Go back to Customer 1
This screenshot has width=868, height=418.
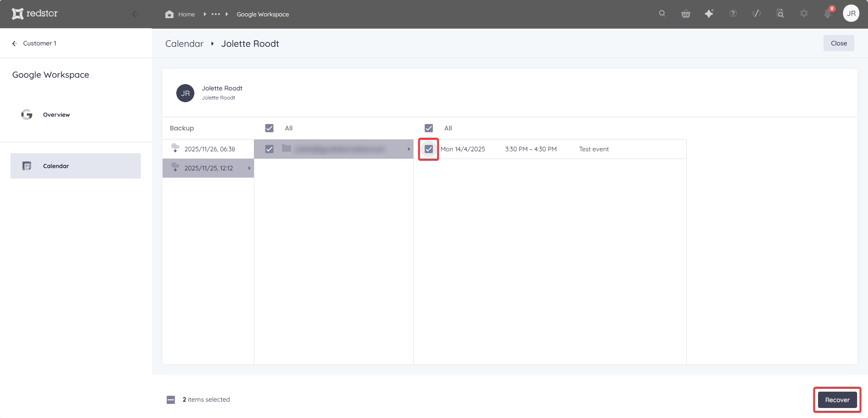coord(40,44)
